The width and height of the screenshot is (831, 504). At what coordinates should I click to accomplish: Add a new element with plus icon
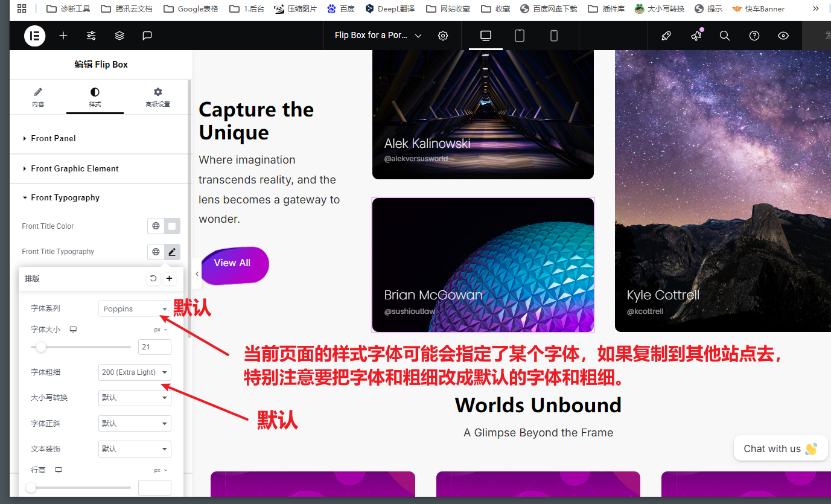(x=63, y=36)
